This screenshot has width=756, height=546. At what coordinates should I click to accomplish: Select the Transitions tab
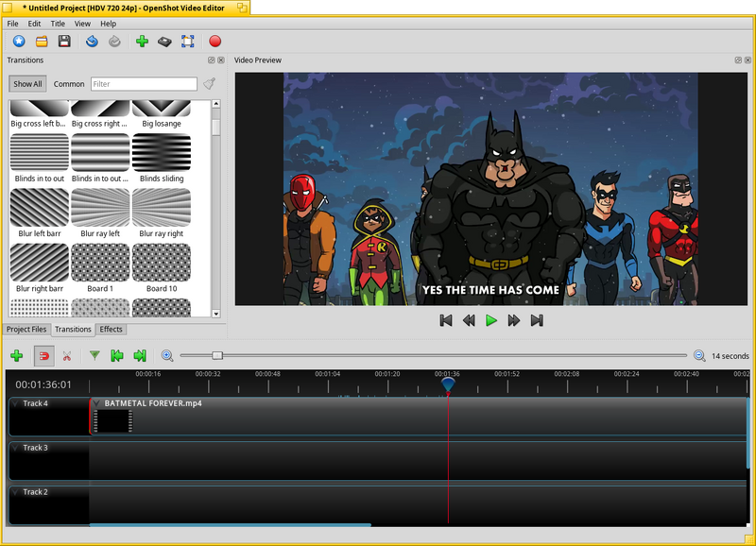[x=73, y=330]
